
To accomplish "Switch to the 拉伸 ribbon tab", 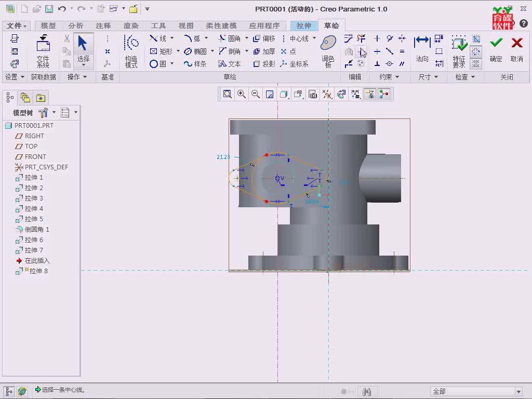I will coord(303,26).
